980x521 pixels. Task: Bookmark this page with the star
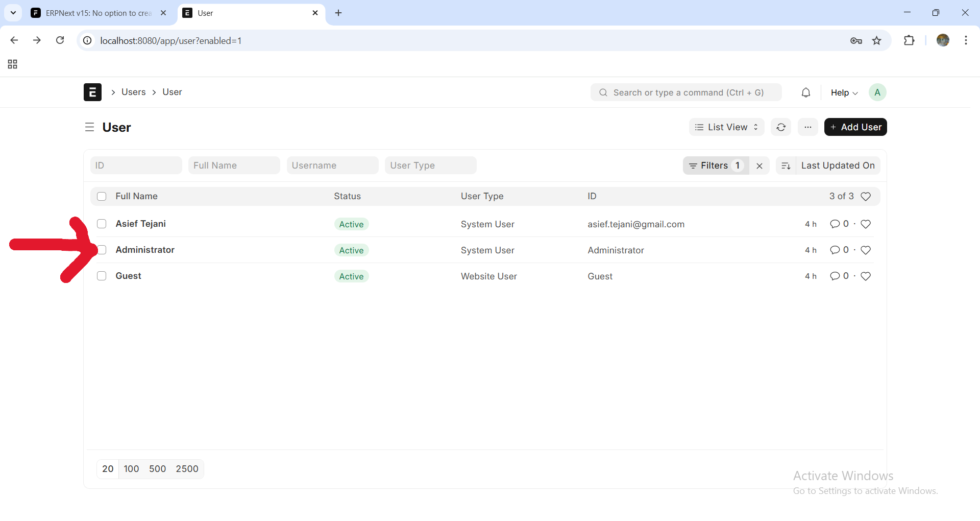(876, 41)
